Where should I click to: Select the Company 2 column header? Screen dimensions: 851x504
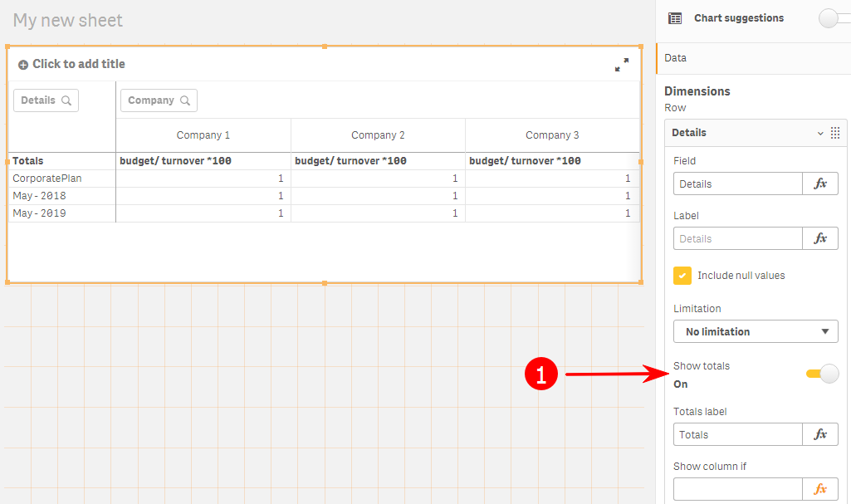(x=378, y=135)
